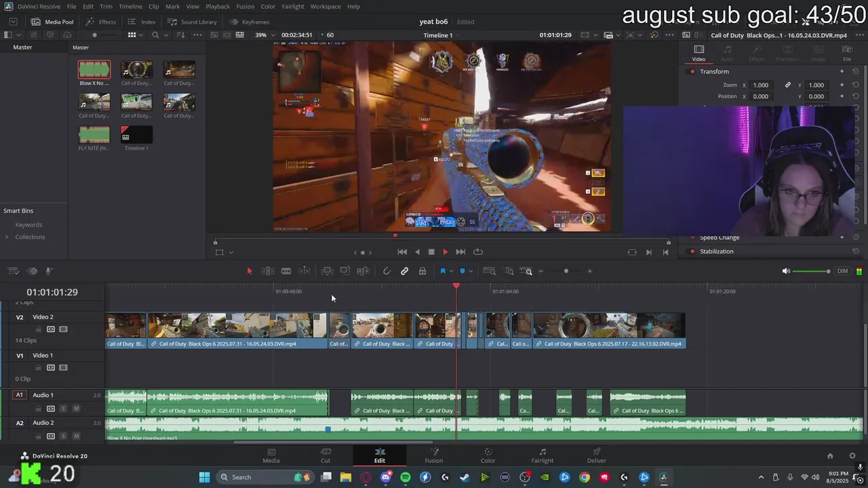Open the Workspace menu
The width and height of the screenshot is (868, 488).
(x=325, y=6)
